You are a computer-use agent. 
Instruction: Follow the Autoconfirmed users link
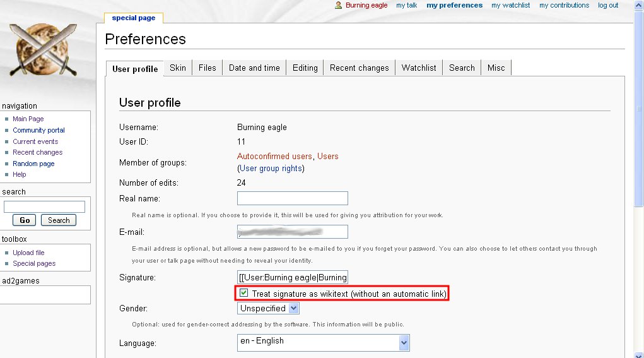[x=274, y=156]
